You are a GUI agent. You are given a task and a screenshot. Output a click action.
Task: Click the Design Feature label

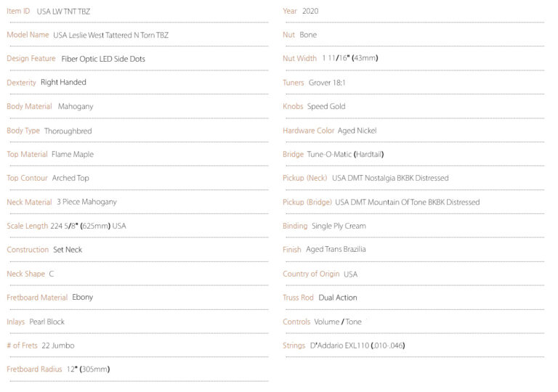(x=31, y=58)
